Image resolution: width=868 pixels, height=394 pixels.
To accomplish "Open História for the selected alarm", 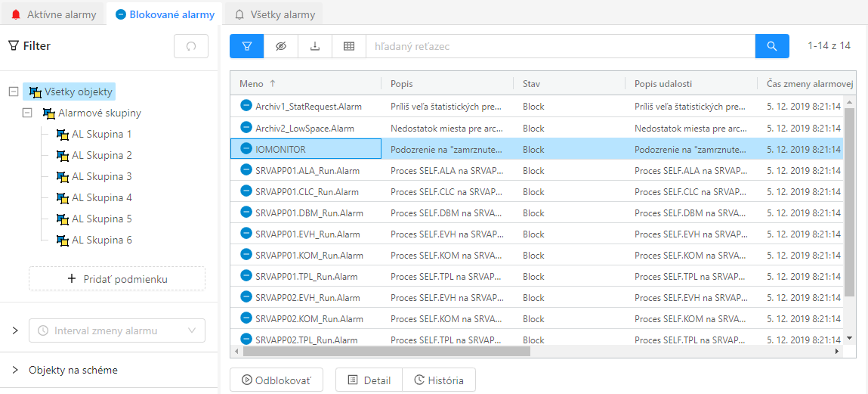I will pyautogui.click(x=439, y=380).
